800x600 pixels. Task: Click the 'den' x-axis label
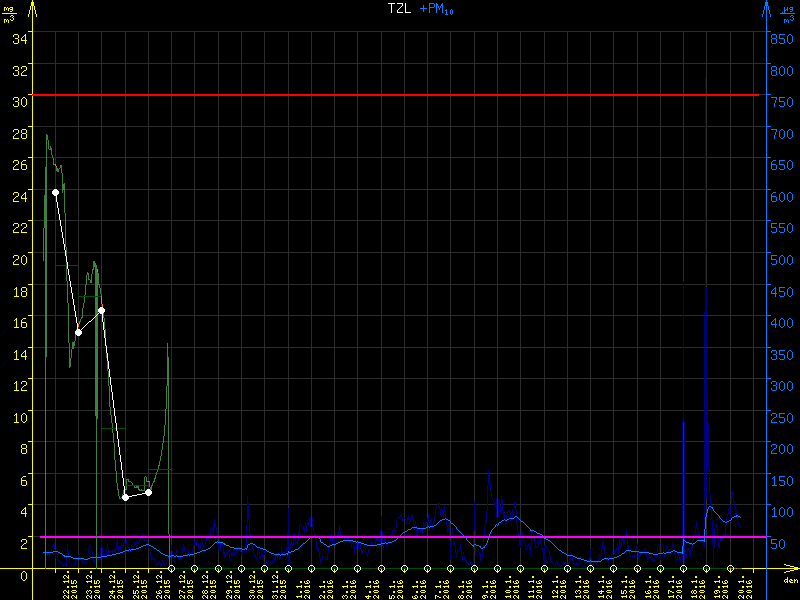[790, 580]
